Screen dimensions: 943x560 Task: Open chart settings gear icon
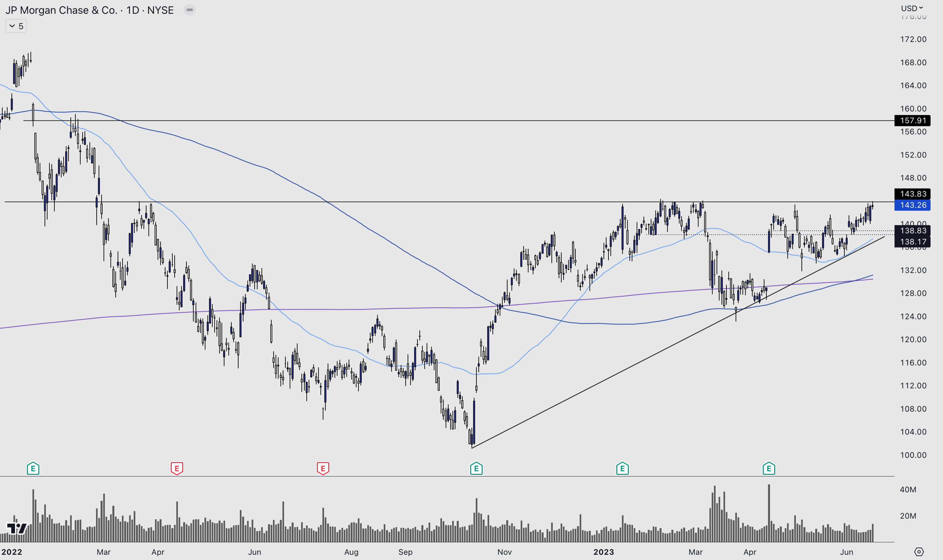tap(919, 552)
